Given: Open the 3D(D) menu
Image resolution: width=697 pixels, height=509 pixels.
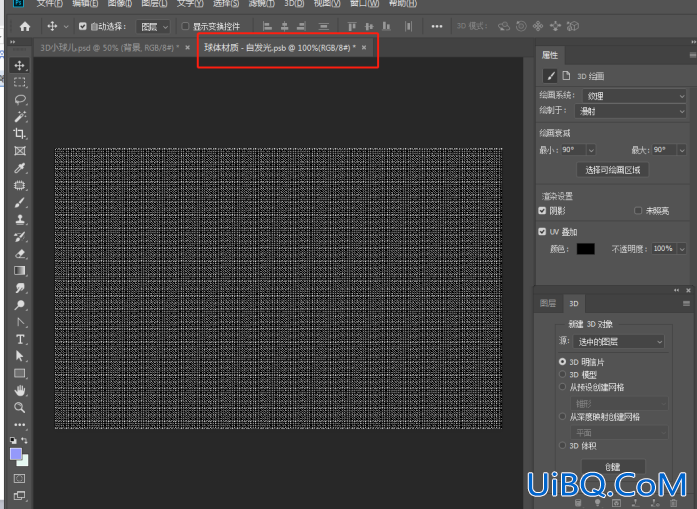Looking at the screenshot, I should (294, 4).
